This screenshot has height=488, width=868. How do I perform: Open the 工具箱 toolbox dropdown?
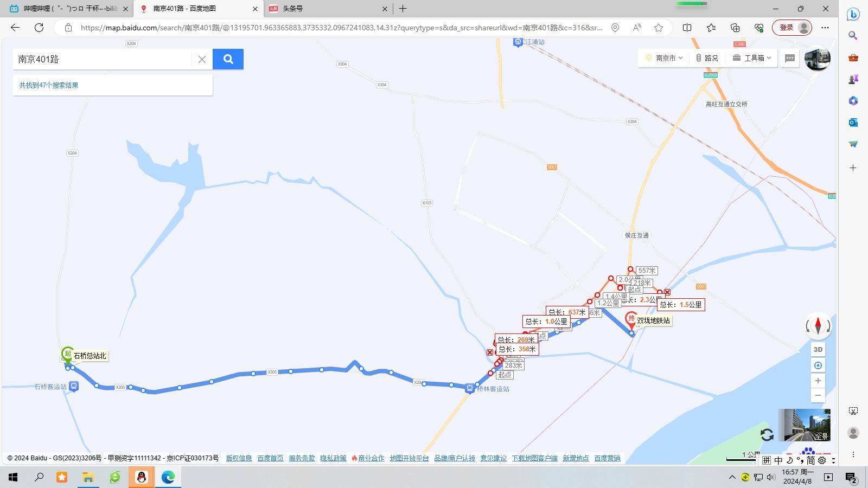click(x=752, y=58)
